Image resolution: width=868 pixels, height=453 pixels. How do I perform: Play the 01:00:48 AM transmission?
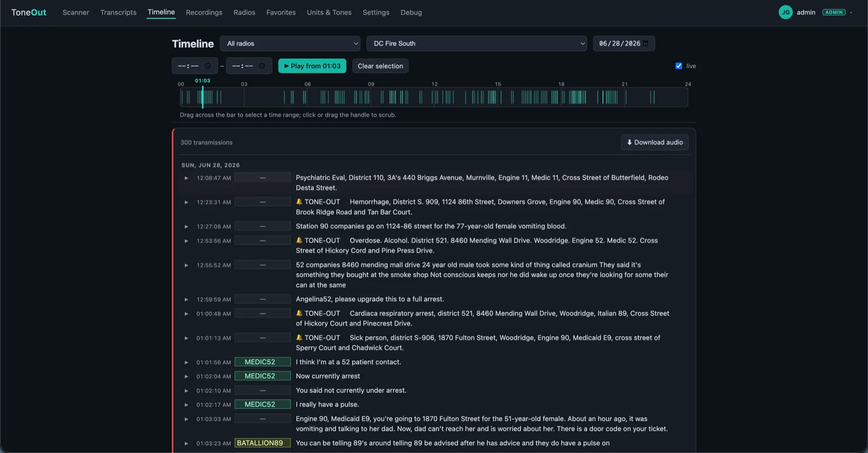(186, 314)
